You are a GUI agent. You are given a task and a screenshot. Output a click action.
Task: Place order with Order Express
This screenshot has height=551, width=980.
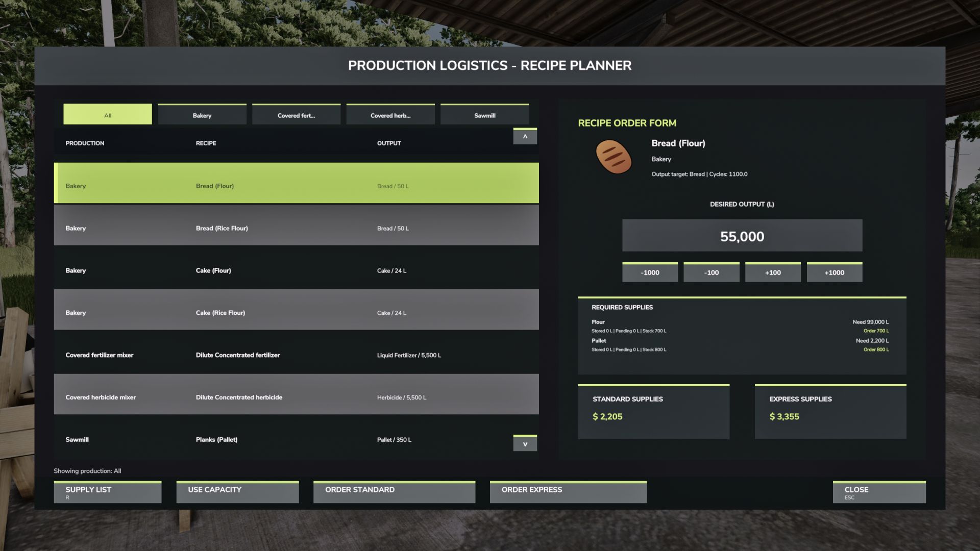(x=568, y=492)
